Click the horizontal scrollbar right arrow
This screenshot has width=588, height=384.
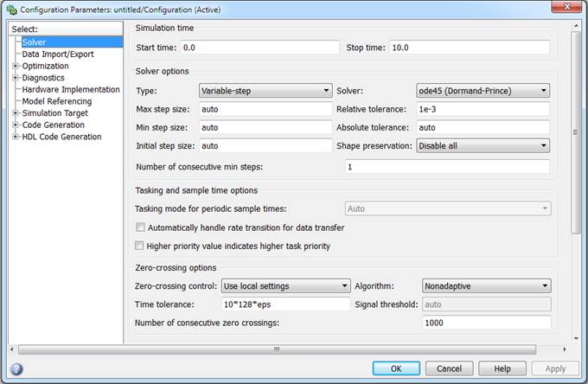[565, 349]
